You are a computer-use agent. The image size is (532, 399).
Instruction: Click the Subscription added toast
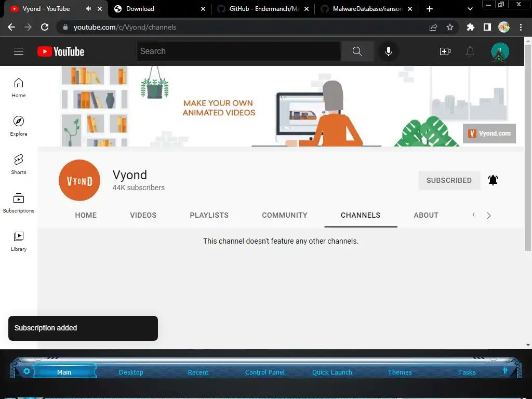click(83, 328)
